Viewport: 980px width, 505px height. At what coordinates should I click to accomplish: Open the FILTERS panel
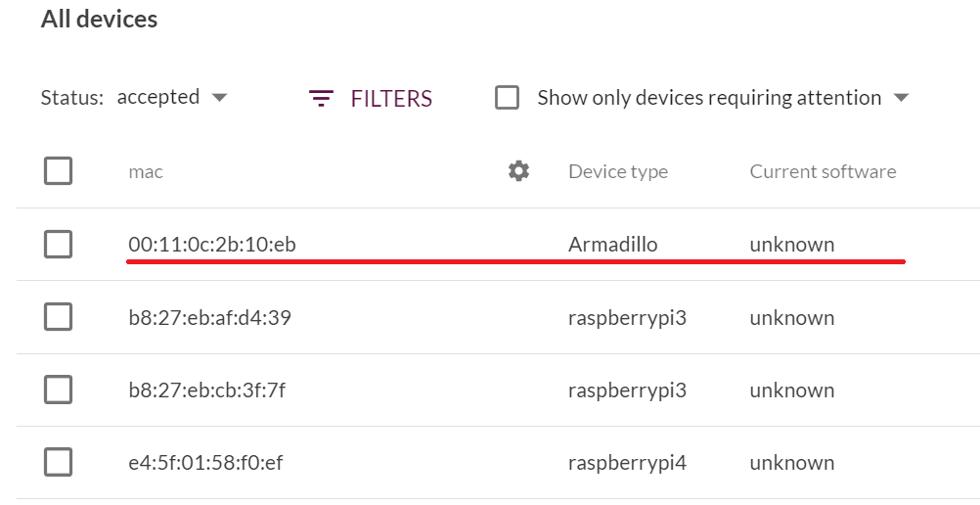(x=371, y=99)
